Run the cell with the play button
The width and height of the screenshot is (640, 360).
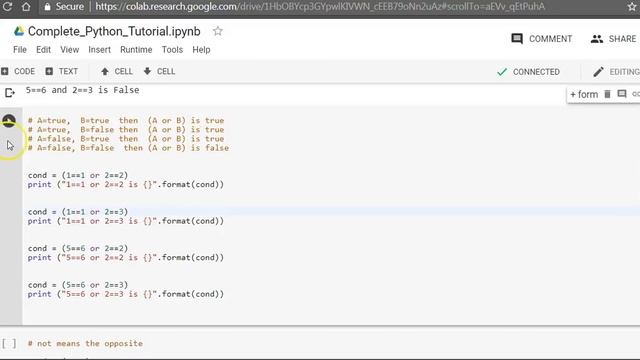pyautogui.click(x=9, y=121)
